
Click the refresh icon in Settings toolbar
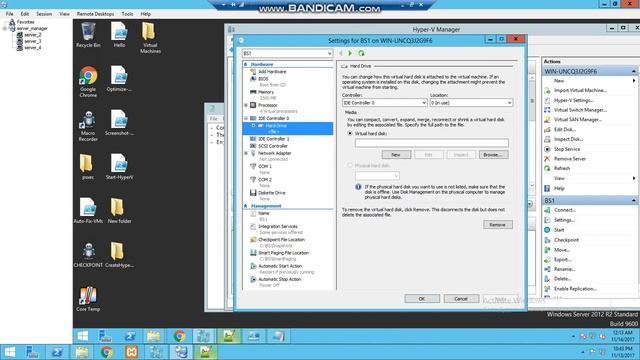point(361,53)
